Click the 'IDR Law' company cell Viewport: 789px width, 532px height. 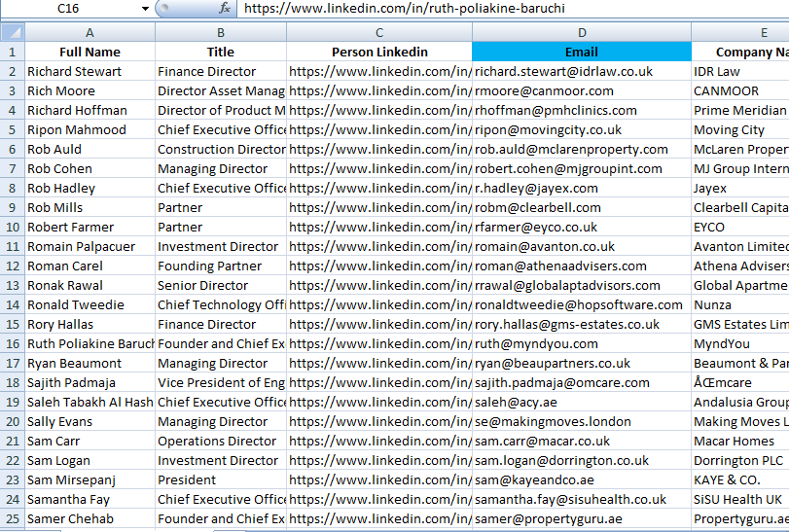pos(740,71)
